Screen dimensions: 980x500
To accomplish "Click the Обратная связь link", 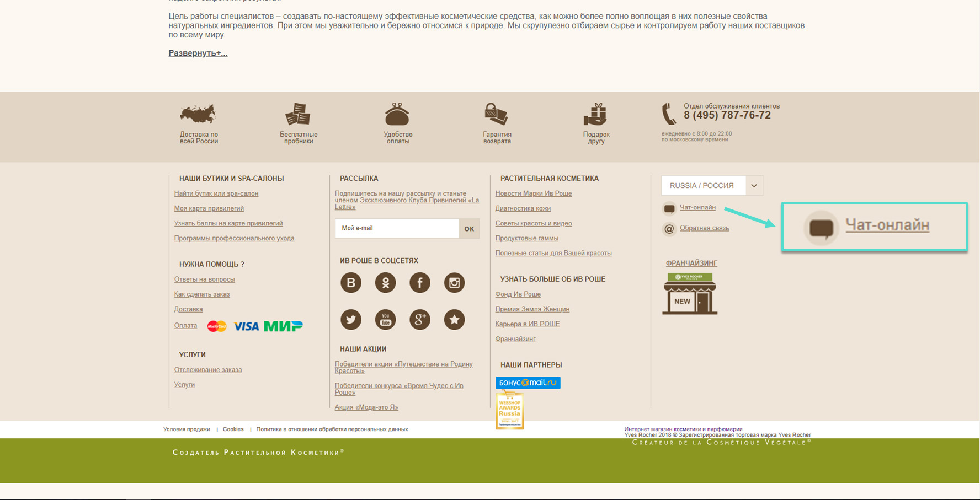I will (704, 228).
